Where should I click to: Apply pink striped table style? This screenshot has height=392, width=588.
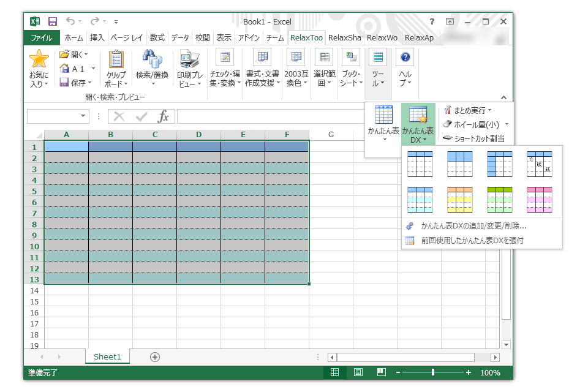coord(539,200)
